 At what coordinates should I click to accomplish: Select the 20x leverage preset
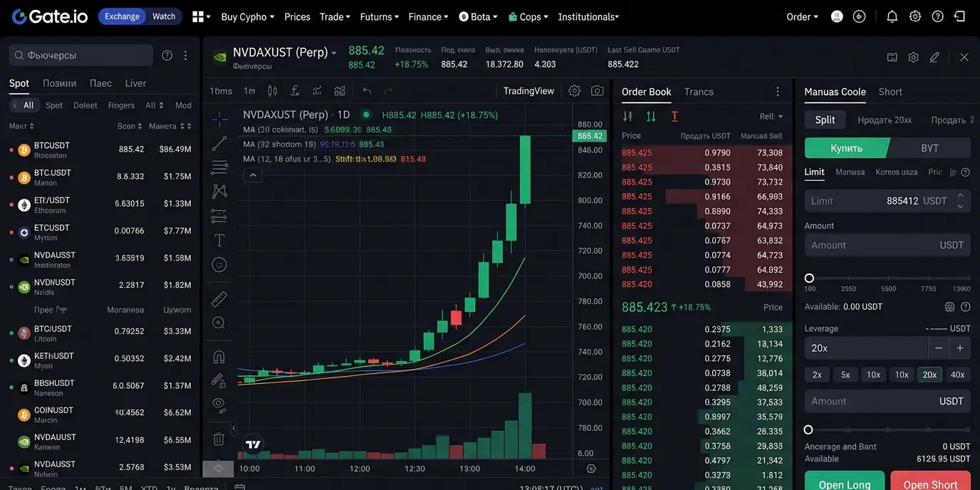point(929,375)
